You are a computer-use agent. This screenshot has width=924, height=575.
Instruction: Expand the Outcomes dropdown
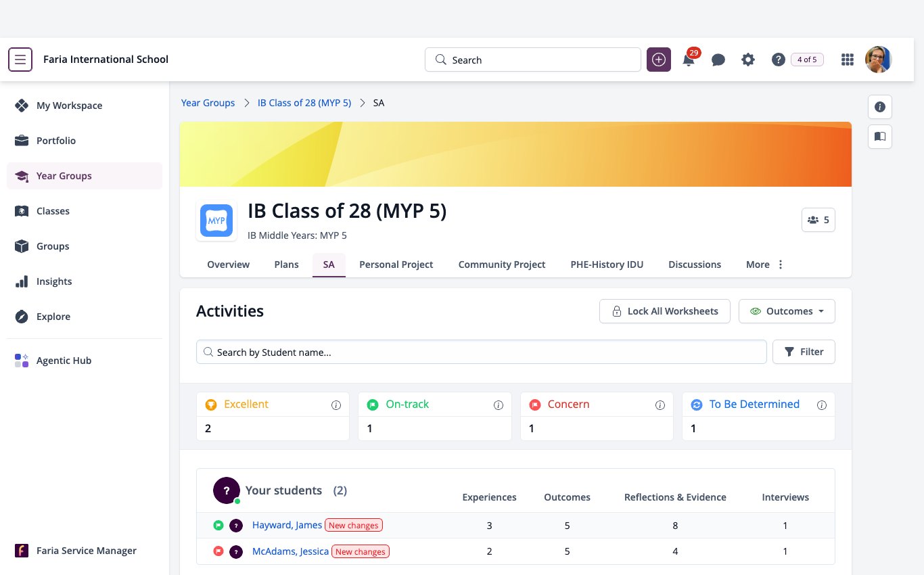point(787,311)
